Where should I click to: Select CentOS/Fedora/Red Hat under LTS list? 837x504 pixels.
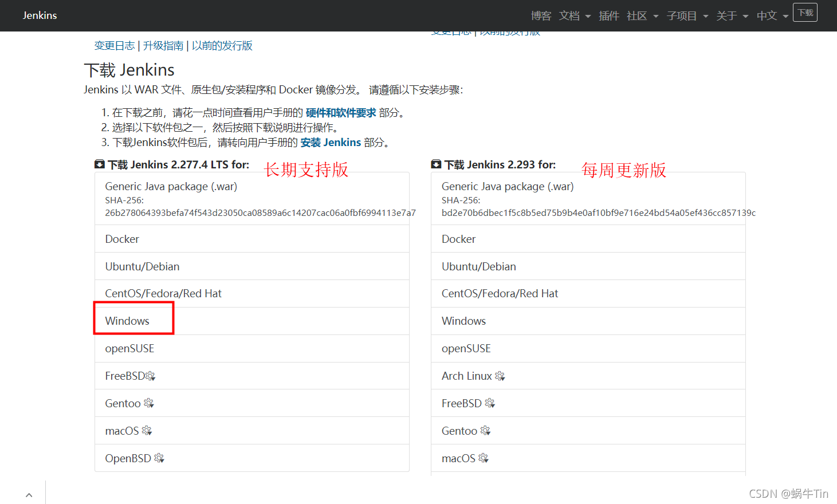[x=252, y=293]
